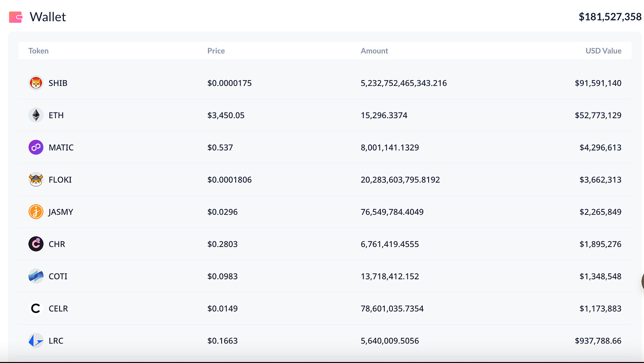644x363 pixels.
Task: Click COTI amount 13,718,412.152
Action: [x=390, y=276]
